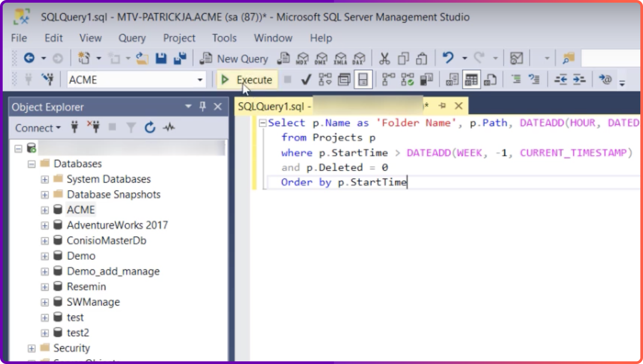
Task: Open the Edit menu
Action: click(53, 38)
